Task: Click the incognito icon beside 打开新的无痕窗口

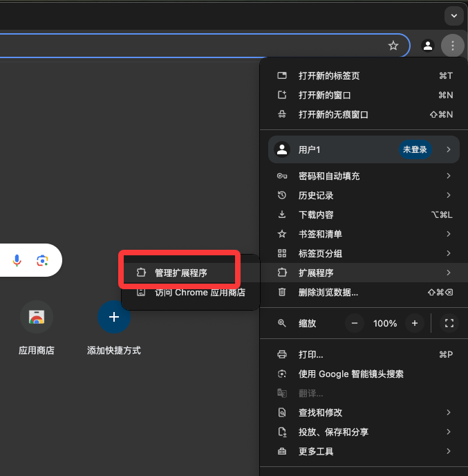Action: 282,114
